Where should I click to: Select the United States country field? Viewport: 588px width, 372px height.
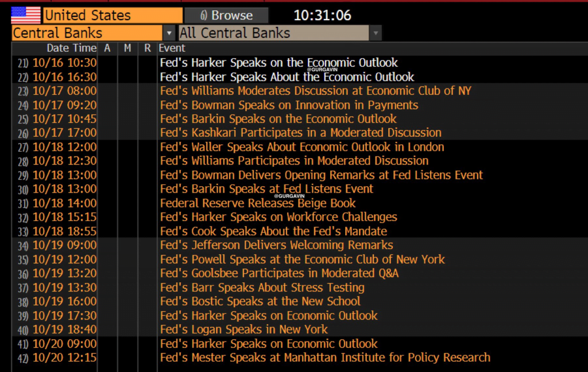point(113,16)
